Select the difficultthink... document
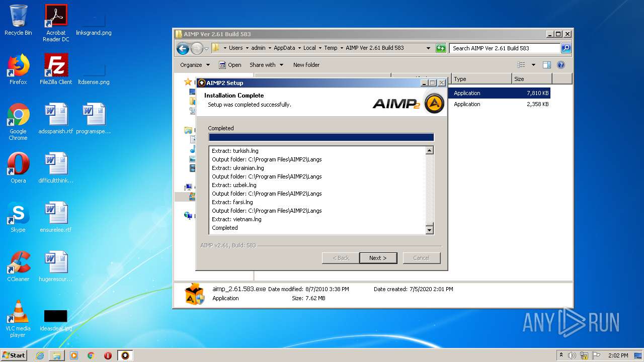644x362 pixels. click(x=56, y=168)
